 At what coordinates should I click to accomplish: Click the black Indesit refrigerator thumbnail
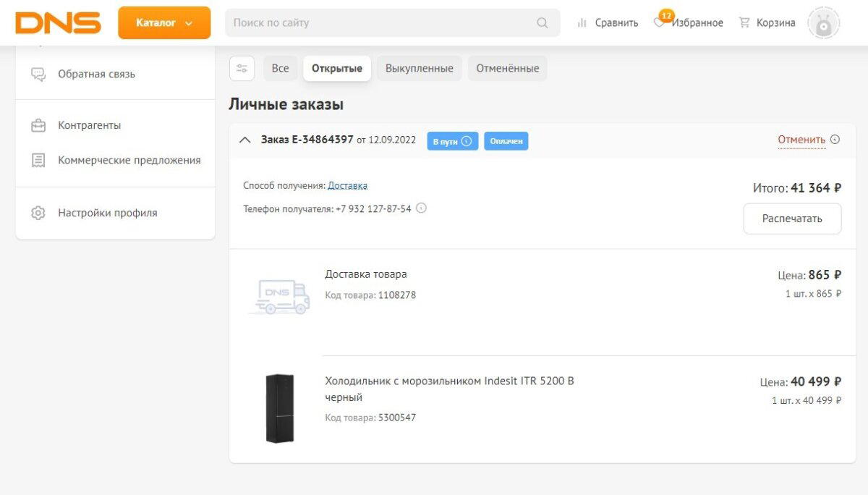coord(279,408)
